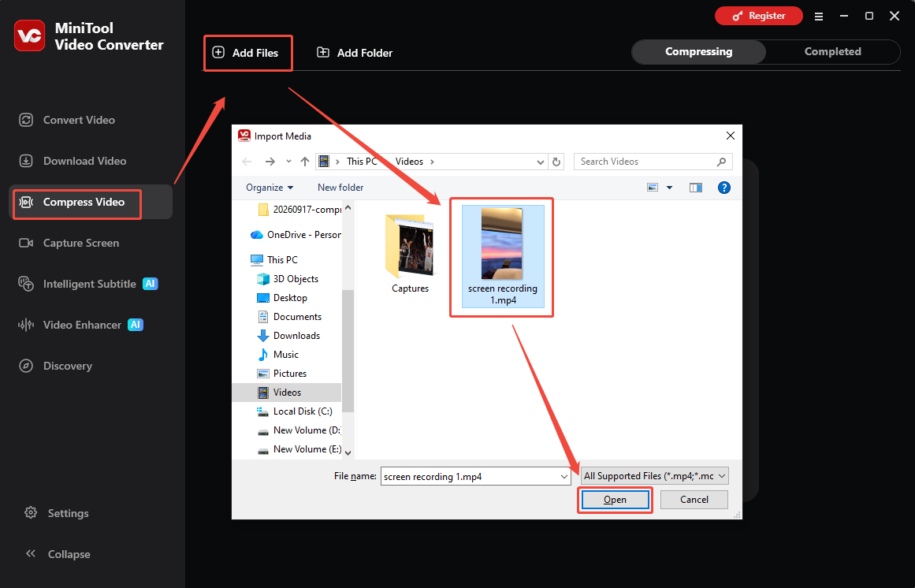Image resolution: width=915 pixels, height=588 pixels.
Task: Go forward in Import Media dialog
Action: tap(270, 162)
